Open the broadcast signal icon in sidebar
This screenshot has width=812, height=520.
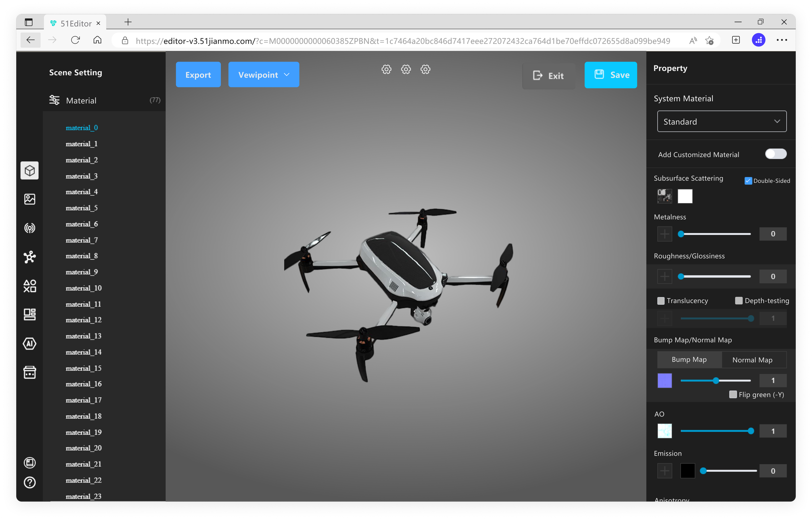pyautogui.click(x=30, y=228)
